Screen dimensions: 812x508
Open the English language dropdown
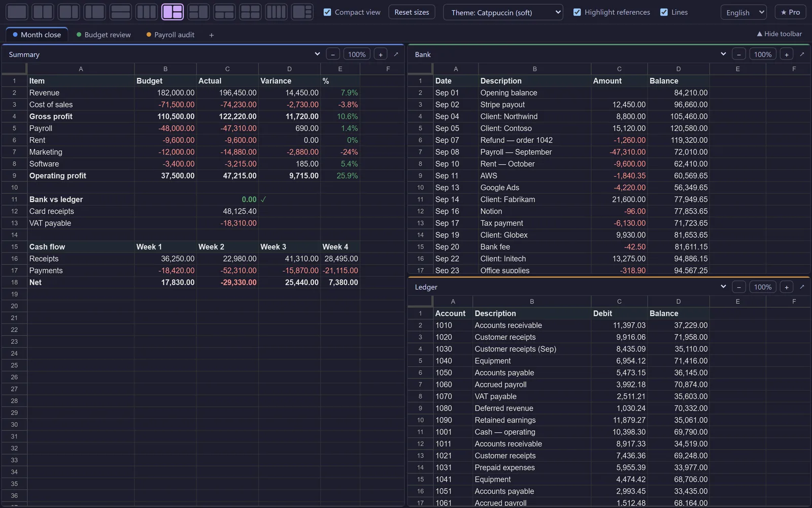click(743, 12)
